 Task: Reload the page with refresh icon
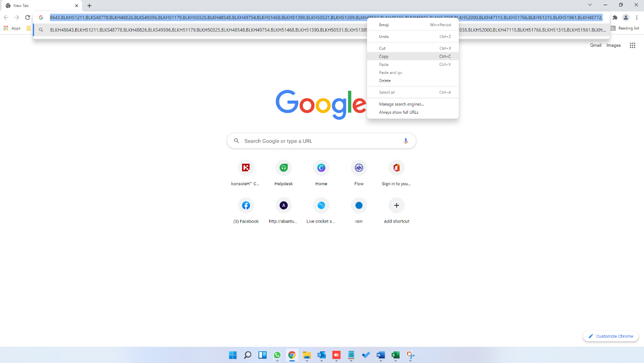(x=28, y=17)
